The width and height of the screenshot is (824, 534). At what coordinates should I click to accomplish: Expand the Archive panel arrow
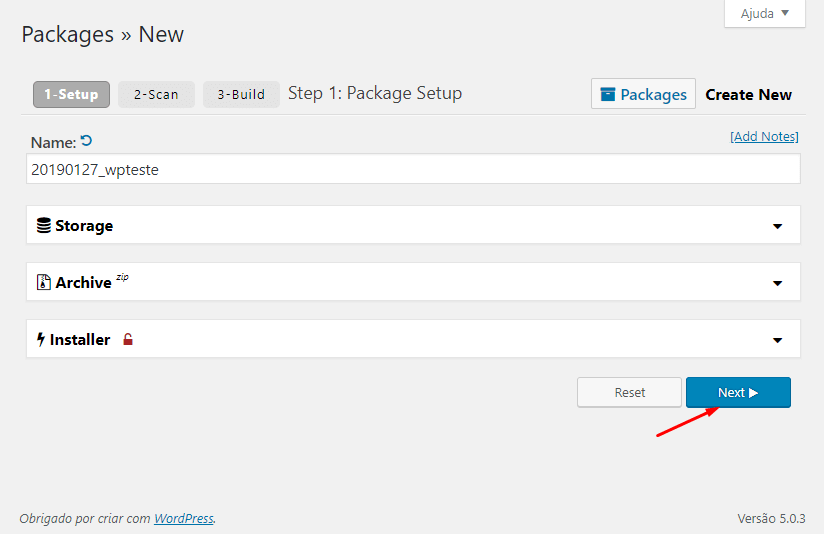click(777, 283)
